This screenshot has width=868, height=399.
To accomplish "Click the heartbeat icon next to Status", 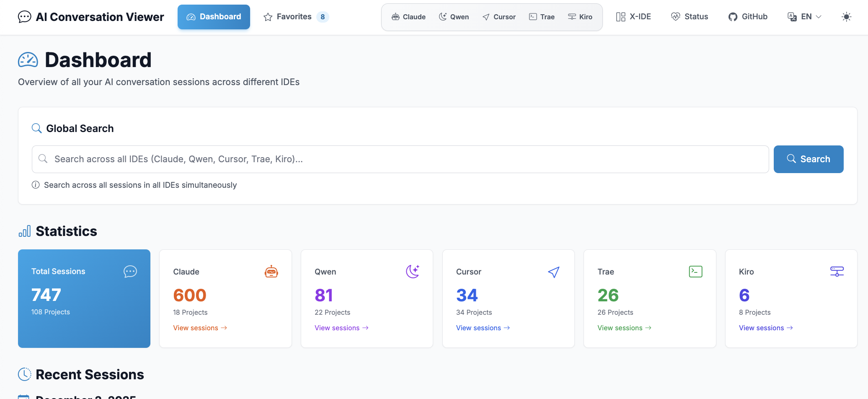I will coord(675,17).
